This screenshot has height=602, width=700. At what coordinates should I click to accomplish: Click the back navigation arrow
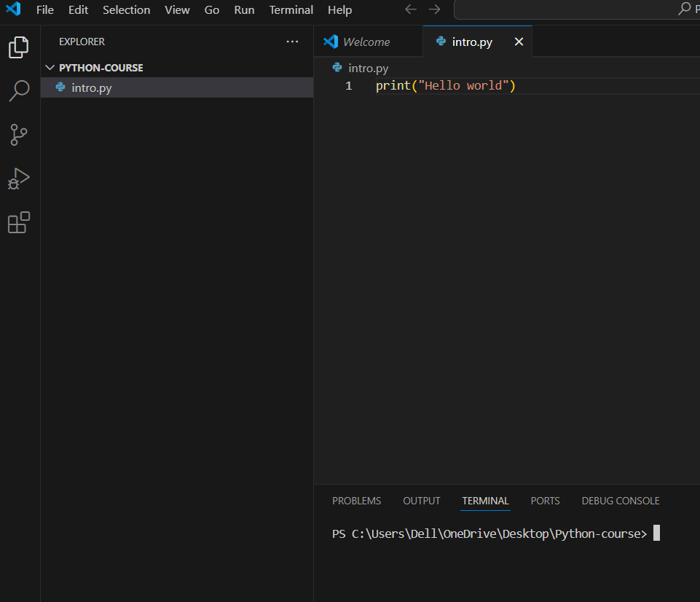pyautogui.click(x=411, y=10)
